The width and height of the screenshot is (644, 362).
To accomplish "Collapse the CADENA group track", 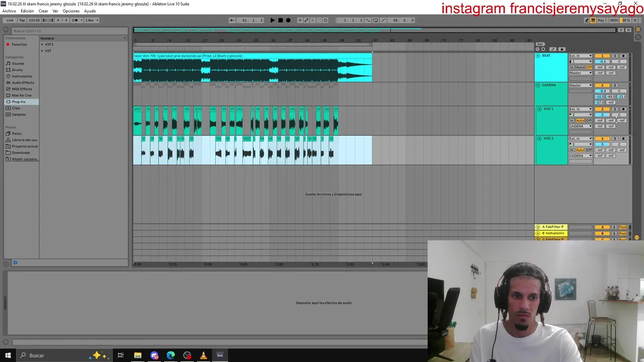I will coord(538,85).
